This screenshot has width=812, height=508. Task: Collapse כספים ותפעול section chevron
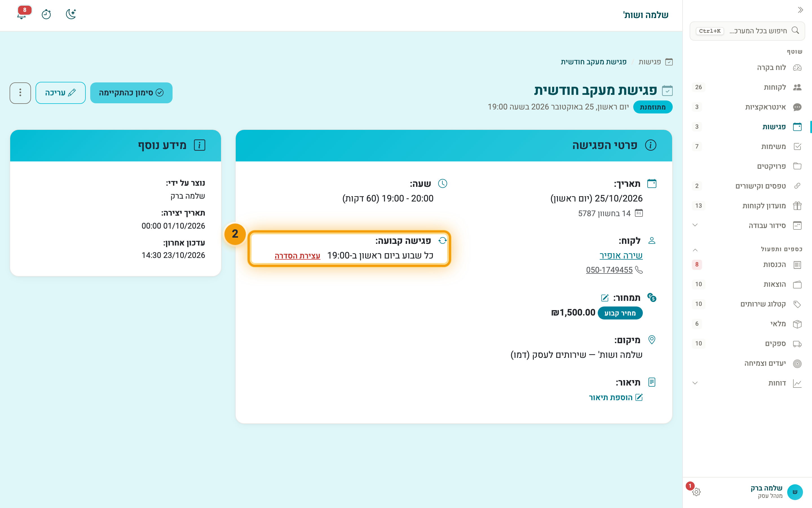click(x=695, y=250)
